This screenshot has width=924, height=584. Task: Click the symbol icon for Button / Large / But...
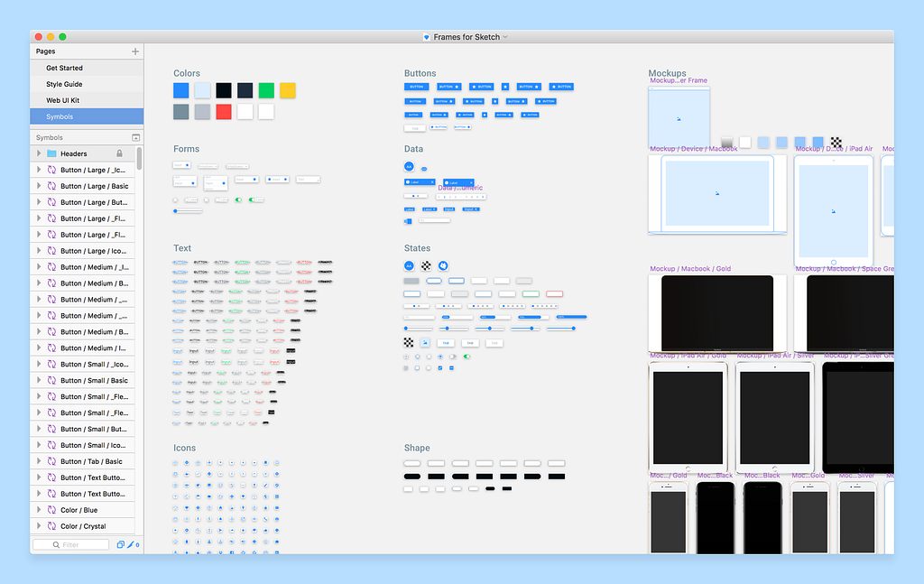51,202
